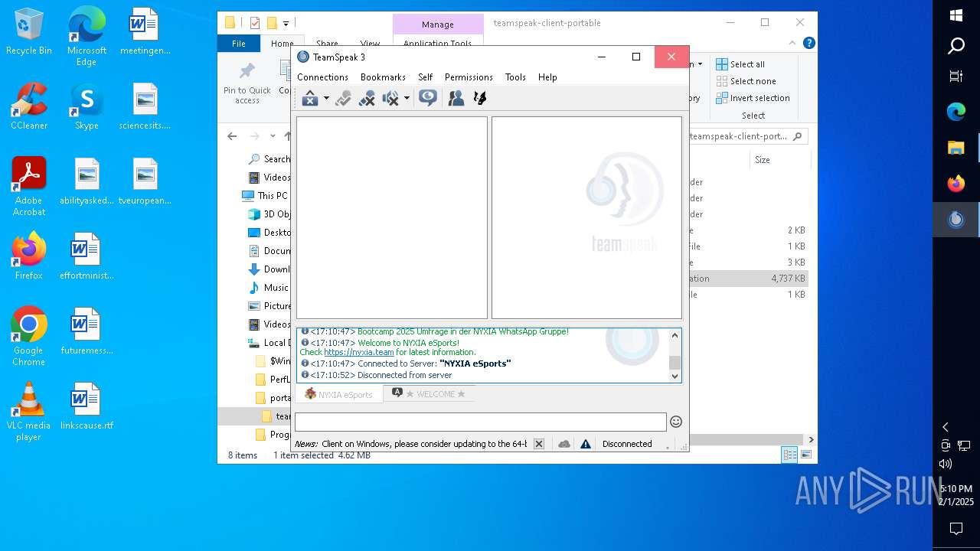Click the fox-shaped toolbar icon in TeamSpeak
The width and height of the screenshot is (980, 551).
coord(480,98)
